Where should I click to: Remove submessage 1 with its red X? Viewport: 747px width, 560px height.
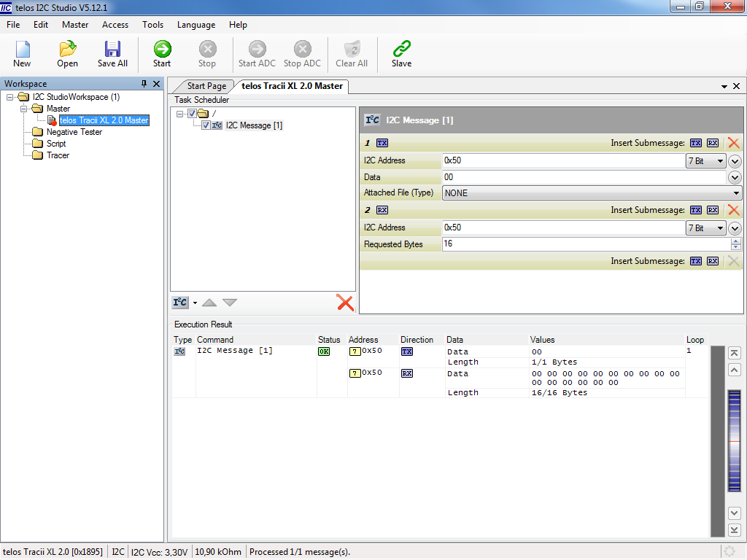(733, 143)
